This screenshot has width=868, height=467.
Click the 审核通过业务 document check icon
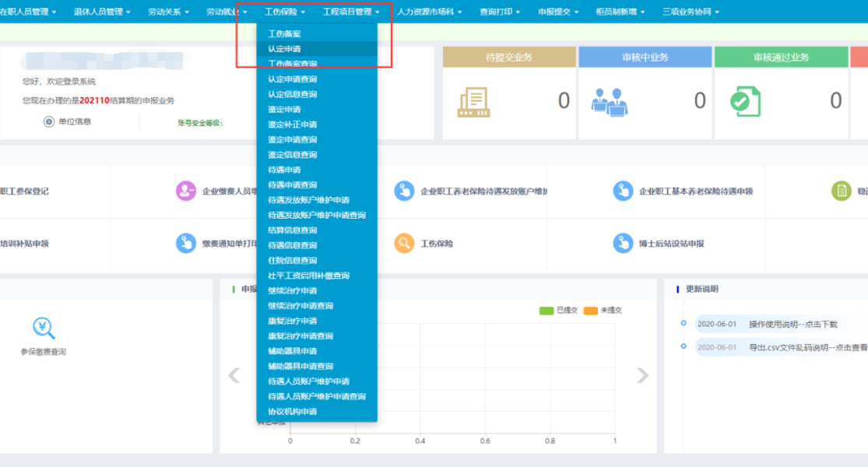tap(744, 101)
